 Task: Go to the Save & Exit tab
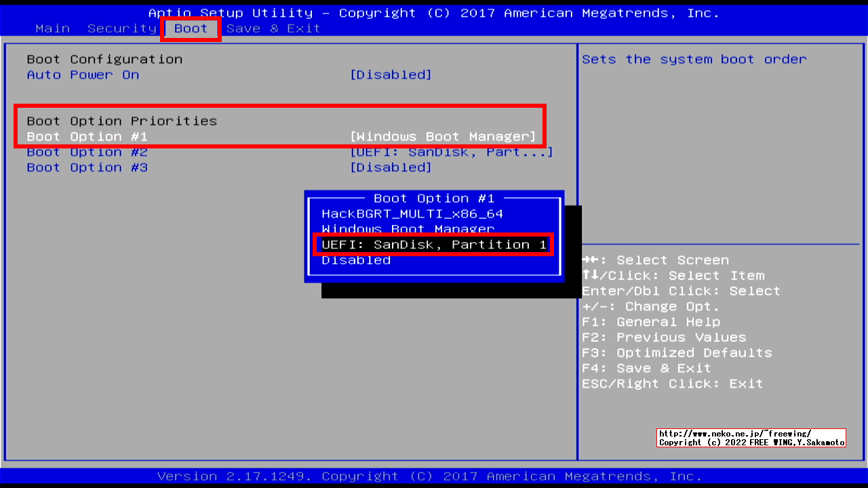[x=273, y=28]
